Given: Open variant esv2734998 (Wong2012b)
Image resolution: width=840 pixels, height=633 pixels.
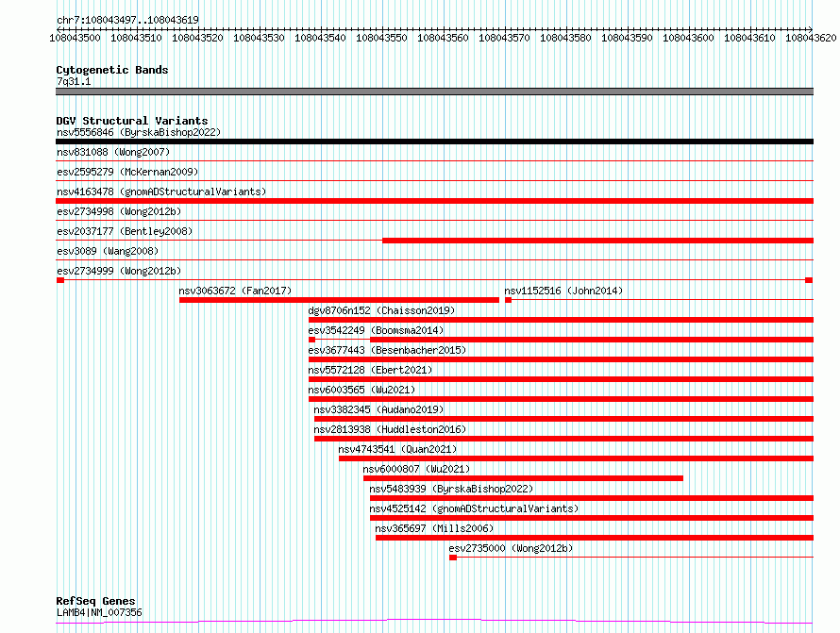Looking at the screenshot, I should click(119, 211).
